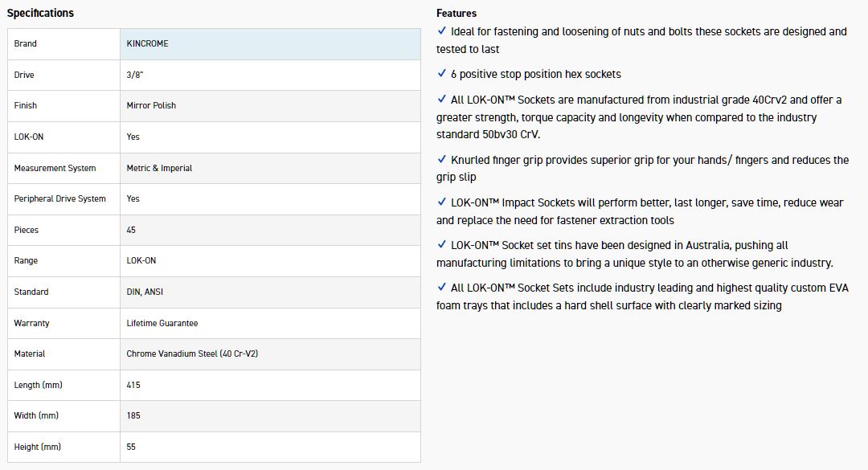Click the 'Lifetime Guarantee' warranty value
The image size is (868, 470).
click(162, 323)
